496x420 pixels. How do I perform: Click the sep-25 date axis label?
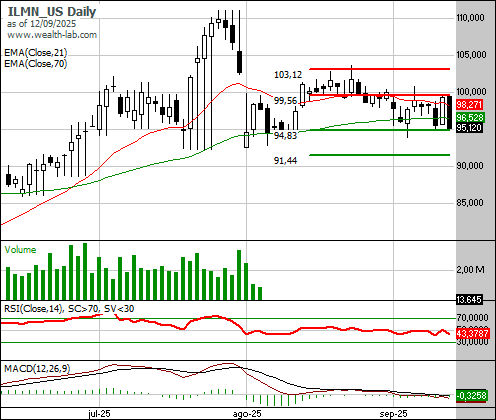pos(394,414)
